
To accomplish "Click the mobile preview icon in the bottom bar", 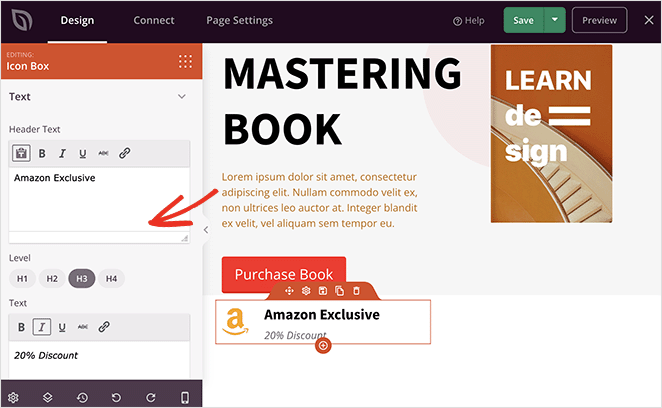I will (185, 397).
